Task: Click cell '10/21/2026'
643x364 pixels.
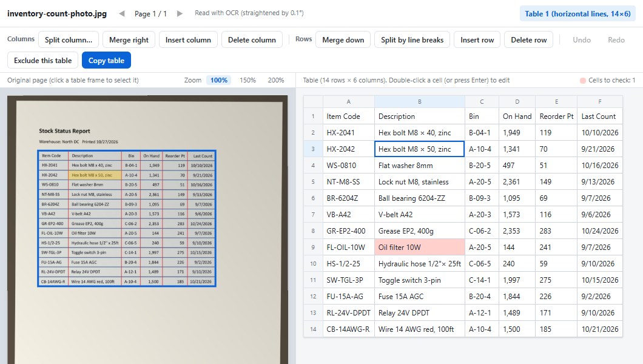Action: [x=599, y=329]
